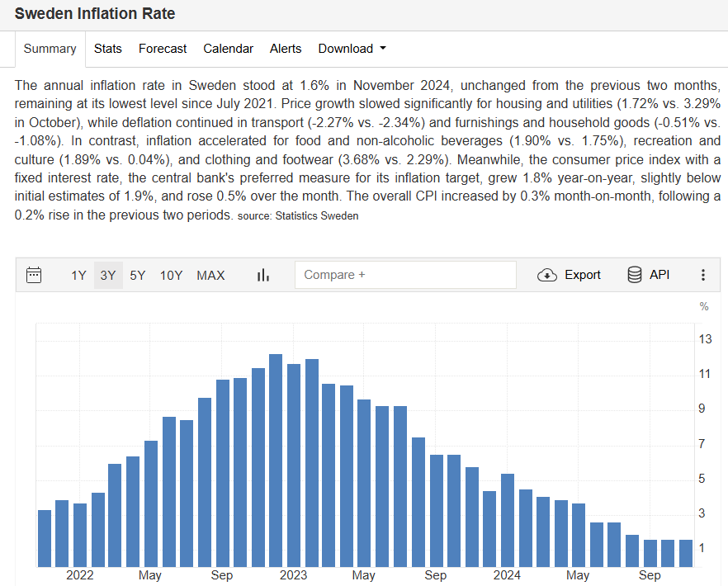
Task: Expand the Download dropdown menu
Action: tap(352, 49)
